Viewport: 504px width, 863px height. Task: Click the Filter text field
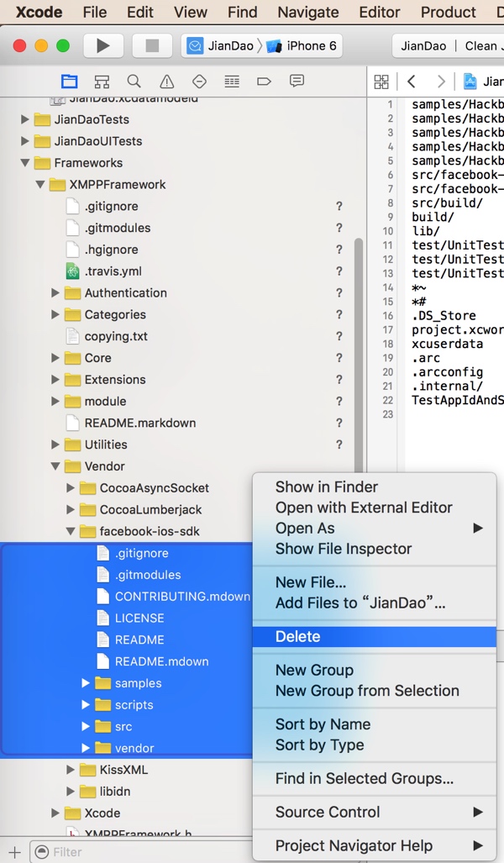pyautogui.click(x=143, y=852)
